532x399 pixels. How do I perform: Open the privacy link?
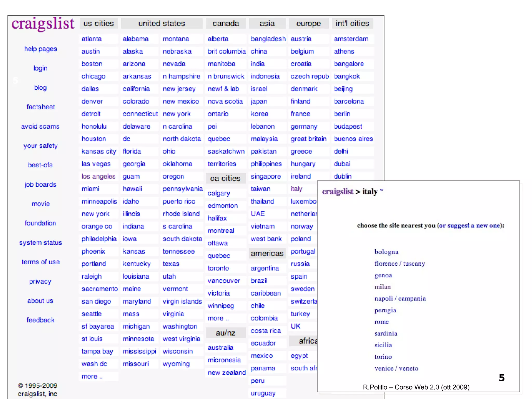click(x=40, y=281)
